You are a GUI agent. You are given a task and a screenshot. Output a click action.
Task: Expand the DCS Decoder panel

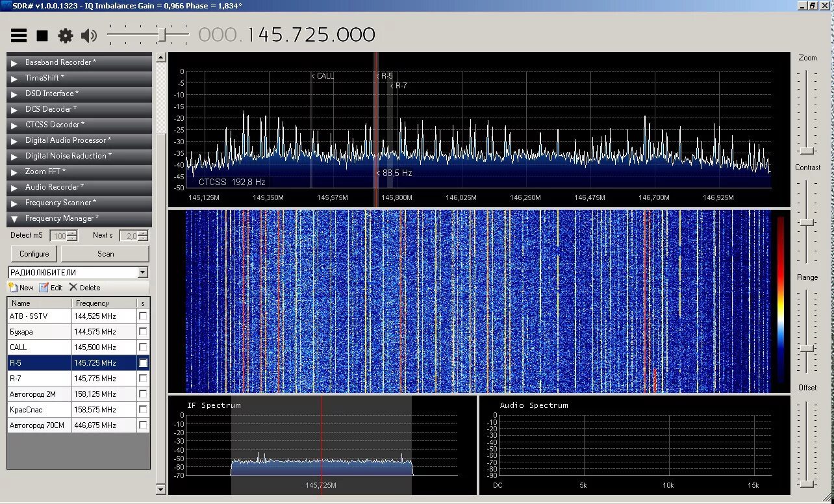pyautogui.click(x=79, y=109)
